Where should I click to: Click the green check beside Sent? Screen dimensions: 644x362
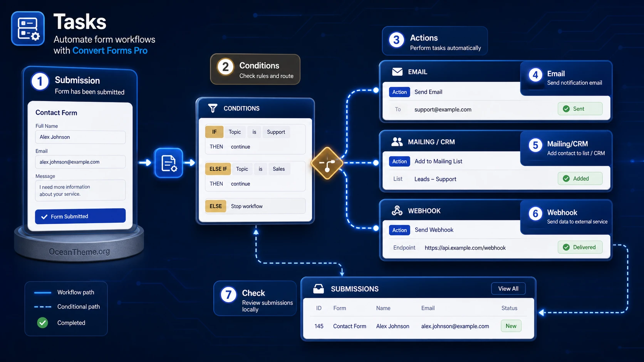[x=566, y=109]
